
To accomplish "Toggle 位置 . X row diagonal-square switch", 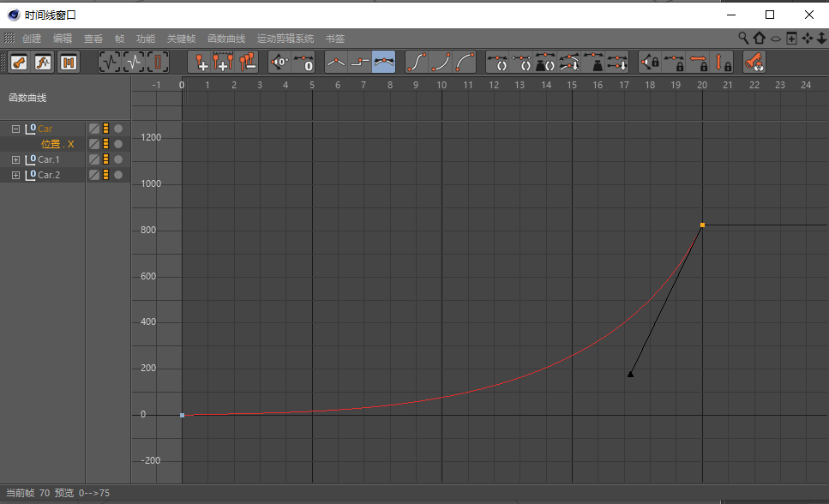I will (94, 144).
